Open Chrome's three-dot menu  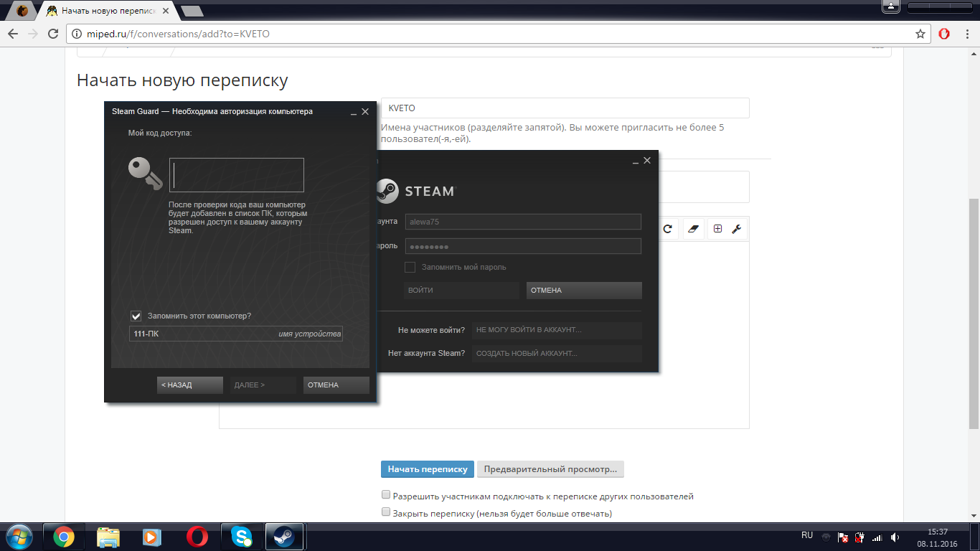[x=966, y=34]
